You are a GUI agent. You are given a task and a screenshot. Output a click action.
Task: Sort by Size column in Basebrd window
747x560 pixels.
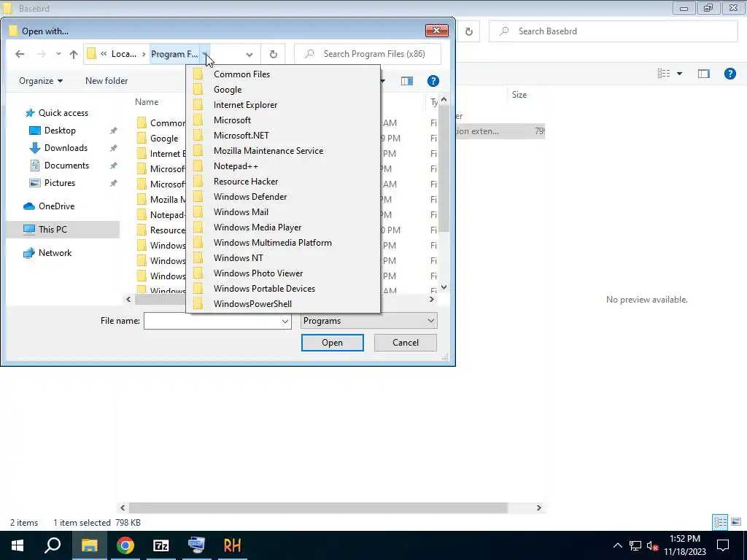pyautogui.click(x=519, y=95)
